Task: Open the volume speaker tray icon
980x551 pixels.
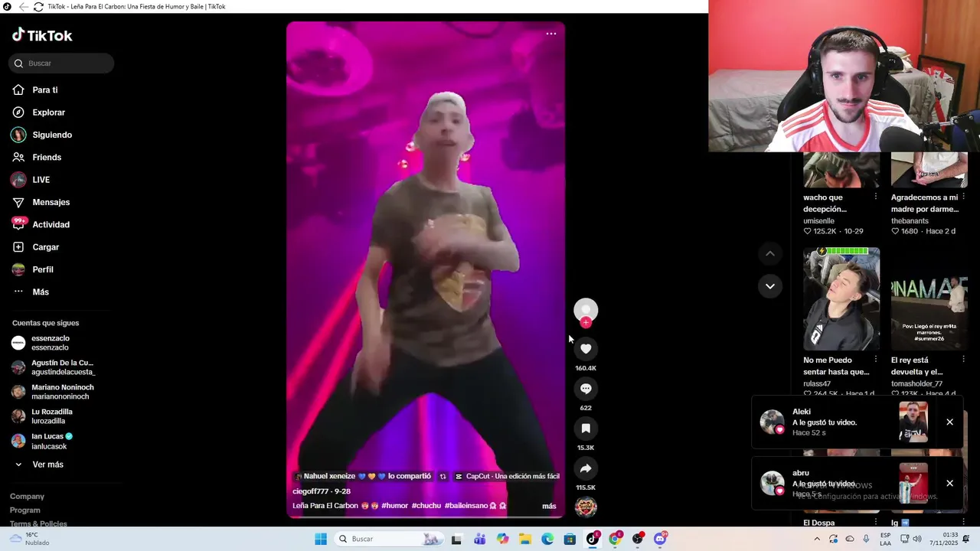Action: (x=917, y=539)
